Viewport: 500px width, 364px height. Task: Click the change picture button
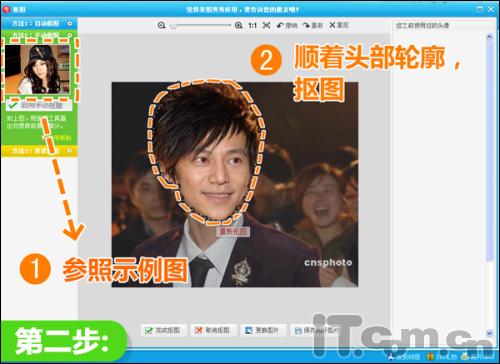click(x=263, y=330)
